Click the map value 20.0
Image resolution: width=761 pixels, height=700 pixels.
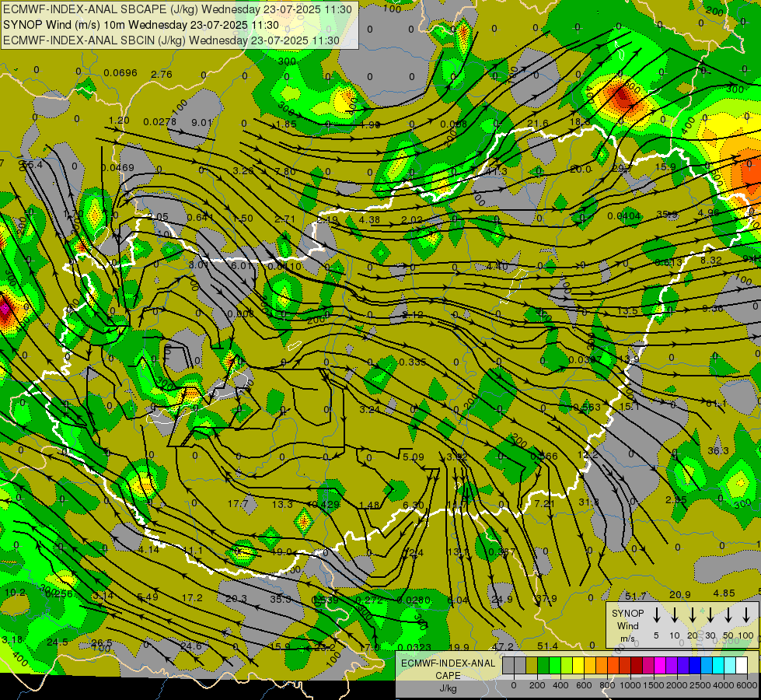click(581, 169)
